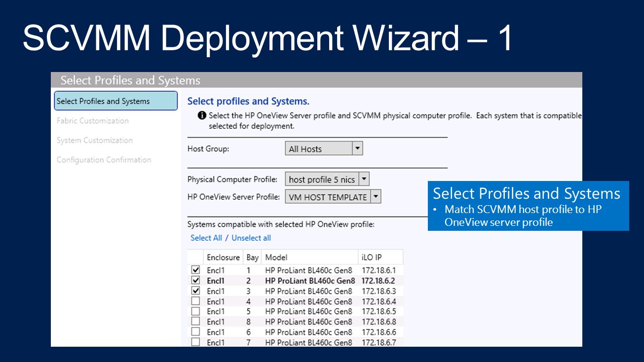This screenshot has height=362, width=644.
Task: Click the Unselect all link
Action: pyautogui.click(x=251, y=238)
